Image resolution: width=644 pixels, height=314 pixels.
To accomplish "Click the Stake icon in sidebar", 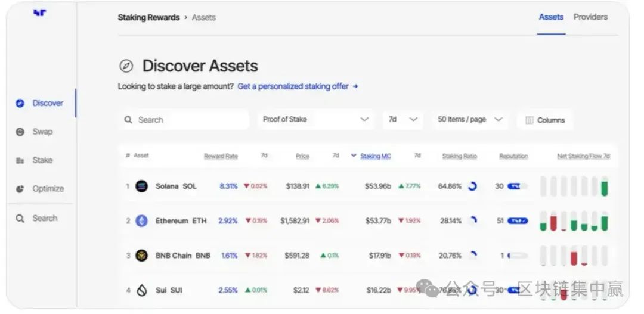I will pos(20,160).
